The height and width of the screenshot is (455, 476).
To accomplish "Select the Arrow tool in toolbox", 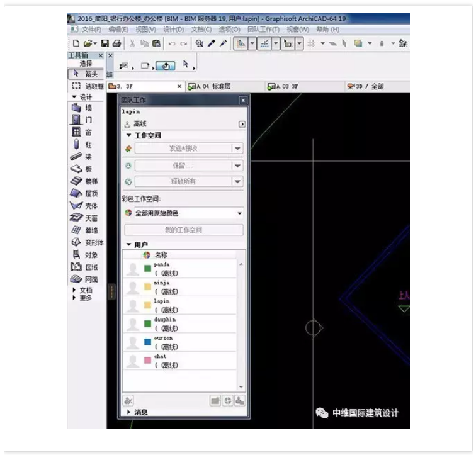I will 86,74.
